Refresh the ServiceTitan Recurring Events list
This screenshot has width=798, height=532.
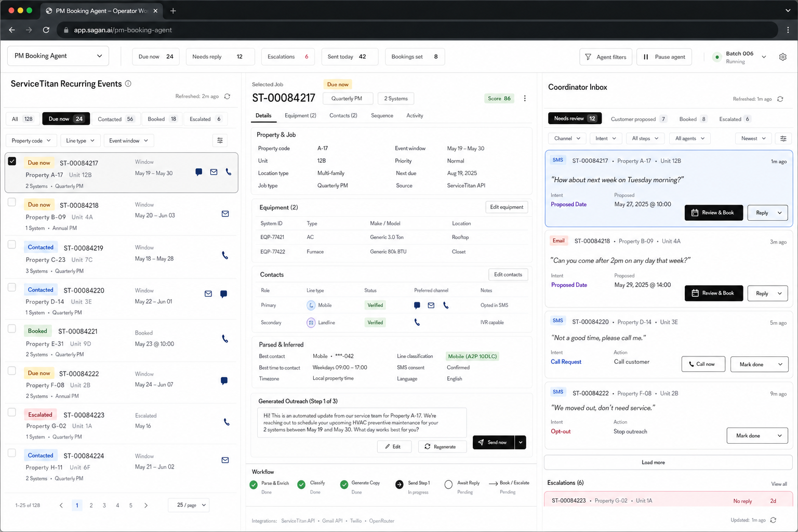coord(227,97)
